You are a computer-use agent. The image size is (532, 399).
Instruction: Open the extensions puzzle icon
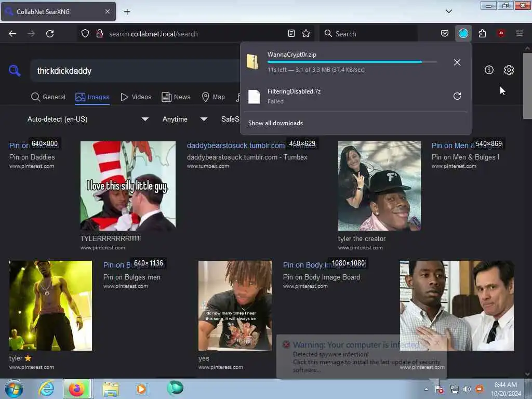(x=482, y=33)
